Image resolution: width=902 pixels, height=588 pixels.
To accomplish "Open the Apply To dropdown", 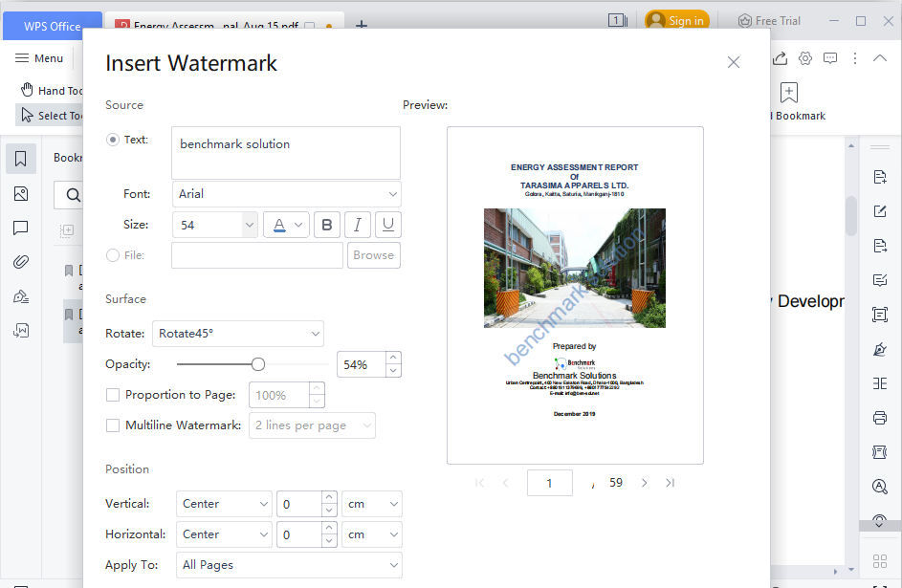I will coord(289,565).
